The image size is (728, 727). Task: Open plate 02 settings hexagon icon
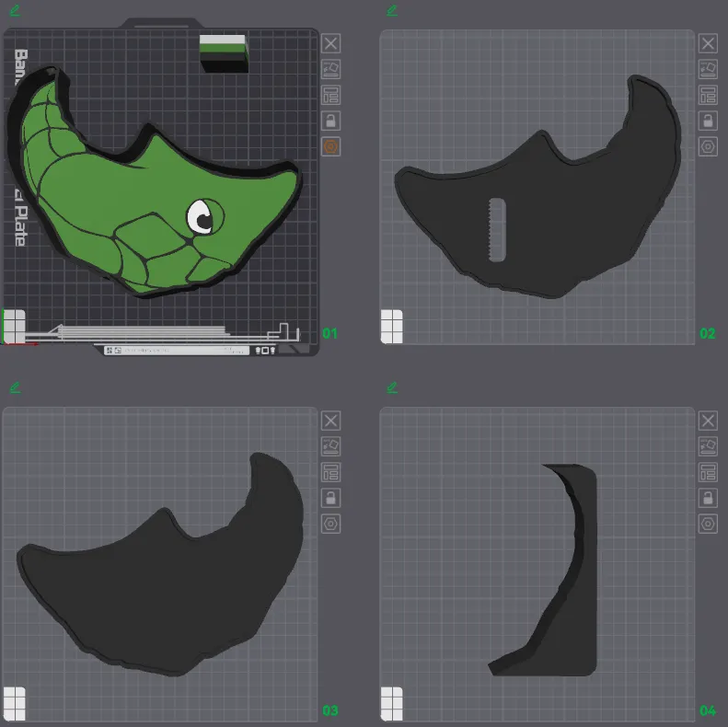point(708,146)
